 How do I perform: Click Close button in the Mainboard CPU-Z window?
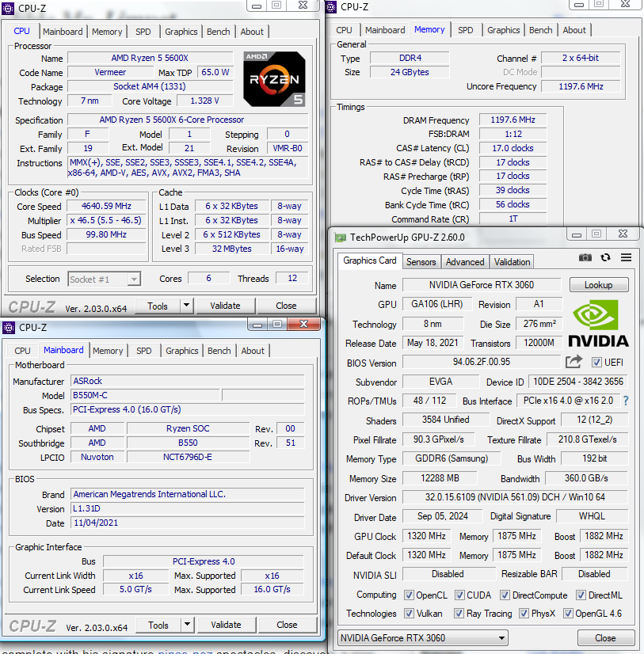(288, 625)
